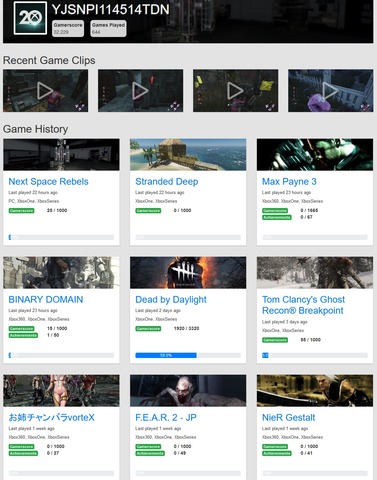This screenshot has height=480, width=377.
Task: Click the Next Space Rebels progress bar
Action: [61, 237]
